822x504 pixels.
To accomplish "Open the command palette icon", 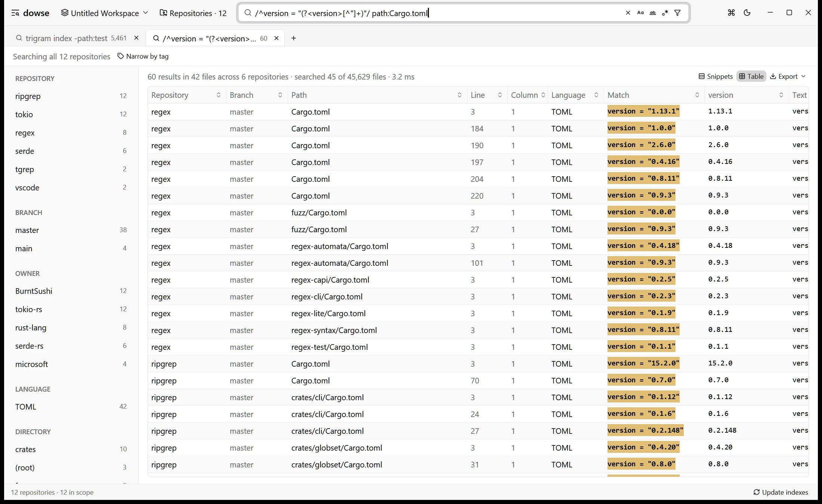I will coord(731,13).
